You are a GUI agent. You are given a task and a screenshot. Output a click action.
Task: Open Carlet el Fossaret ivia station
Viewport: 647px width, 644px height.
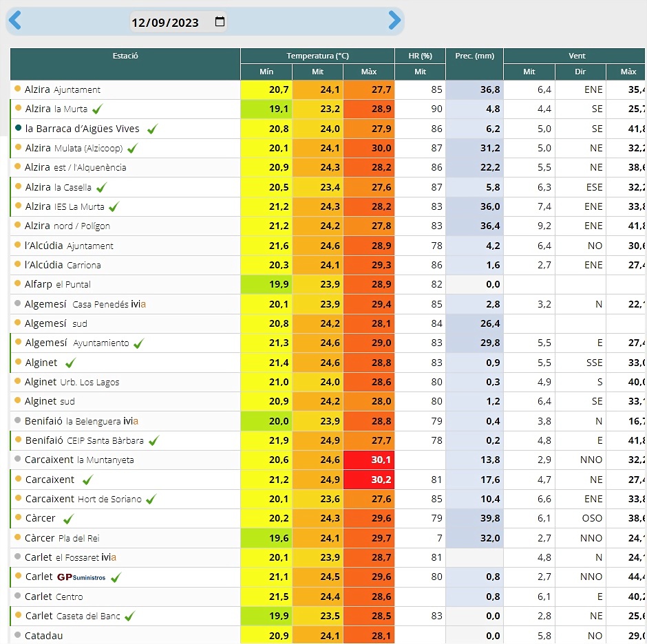click(70, 557)
